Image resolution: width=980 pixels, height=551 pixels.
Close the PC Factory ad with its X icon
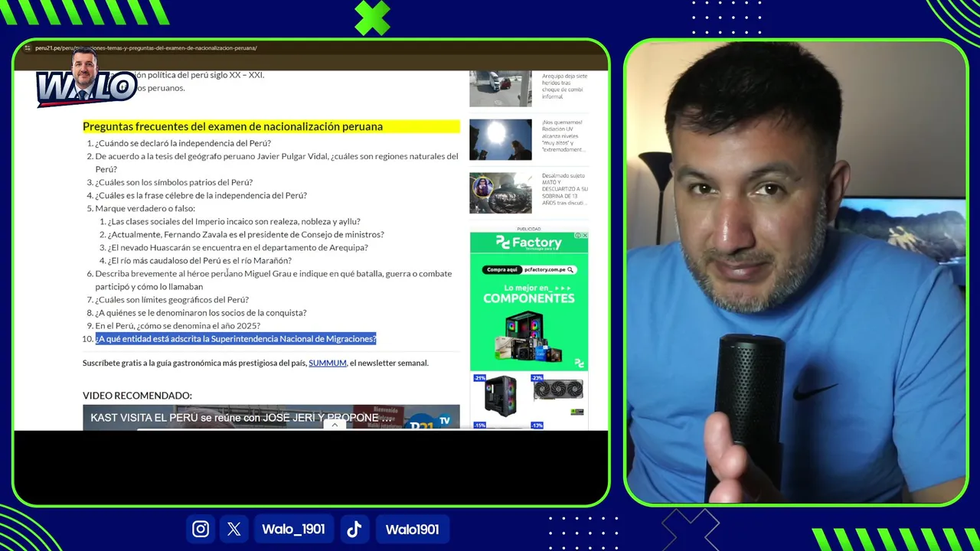pos(585,236)
